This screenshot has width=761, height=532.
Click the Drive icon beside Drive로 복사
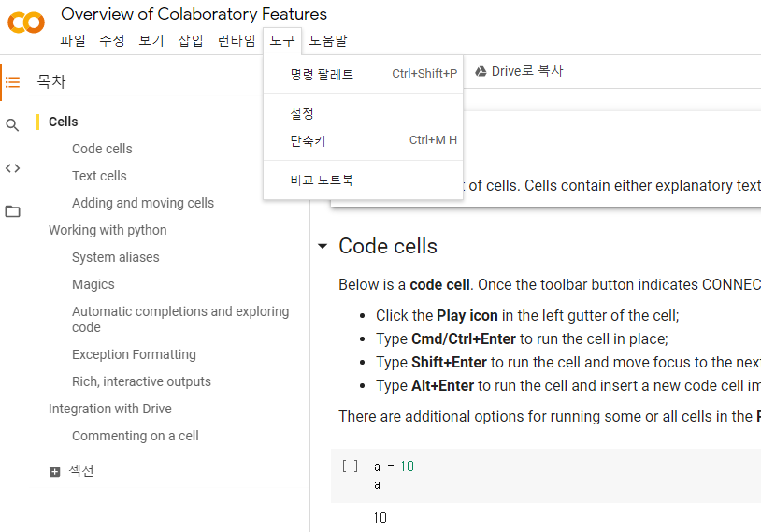[481, 71]
